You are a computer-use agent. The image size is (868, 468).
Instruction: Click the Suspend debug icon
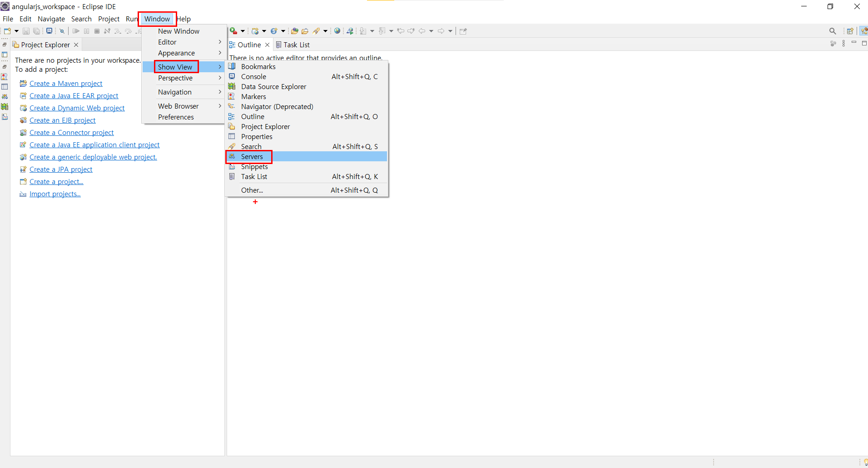[x=86, y=31]
